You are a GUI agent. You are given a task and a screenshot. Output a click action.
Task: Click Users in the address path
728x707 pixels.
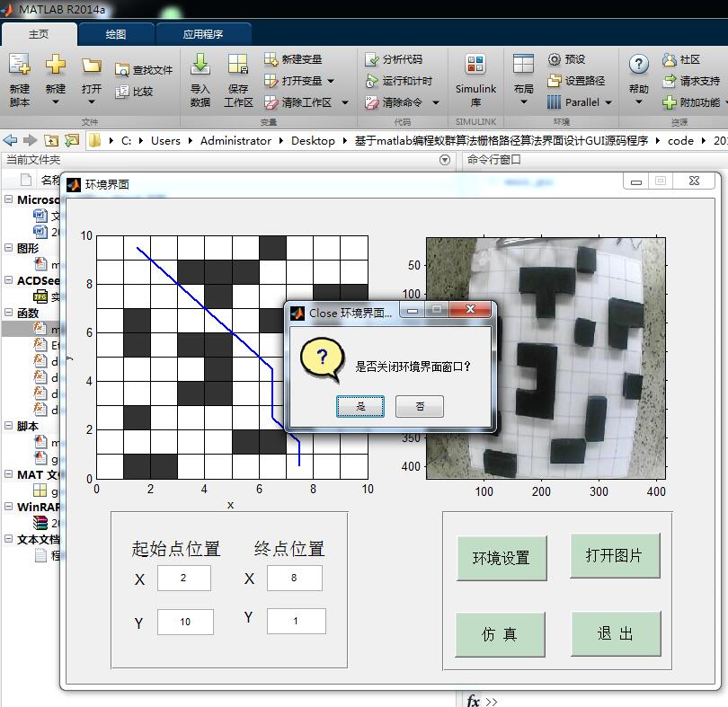tap(165, 141)
